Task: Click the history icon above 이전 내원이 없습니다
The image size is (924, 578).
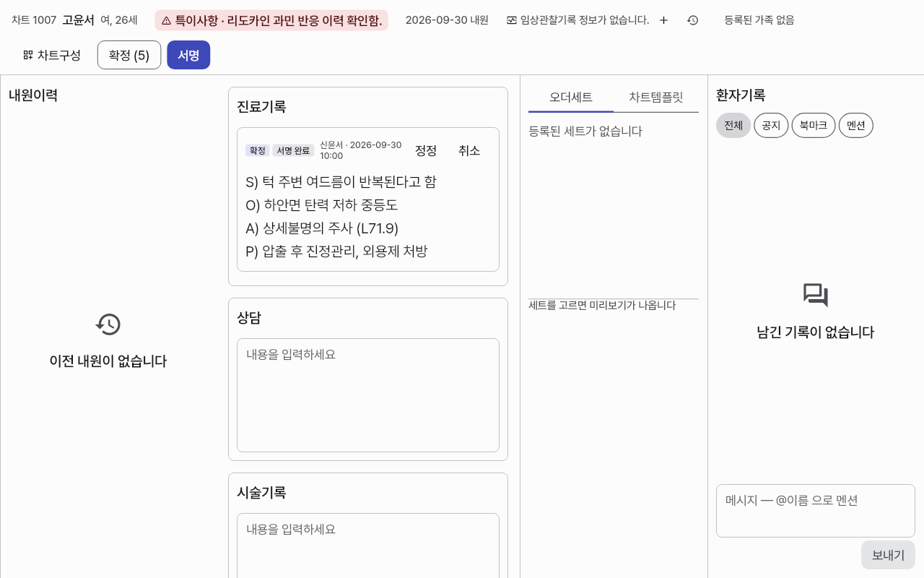Action: point(108,324)
